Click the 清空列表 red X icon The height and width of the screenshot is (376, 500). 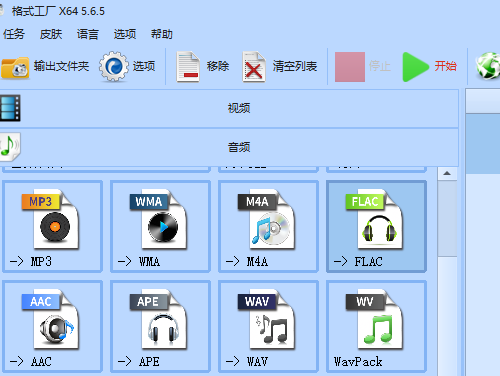tap(254, 66)
